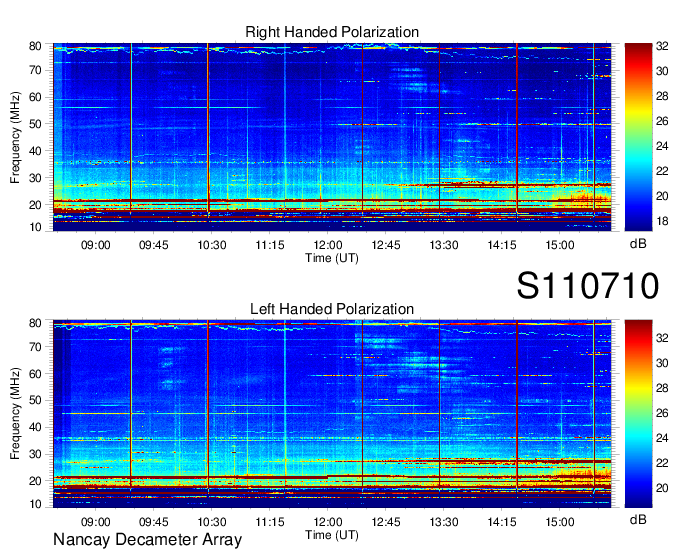Click the 20 MHz tick on bottom frequency axis

pyautogui.click(x=35, y=481)
